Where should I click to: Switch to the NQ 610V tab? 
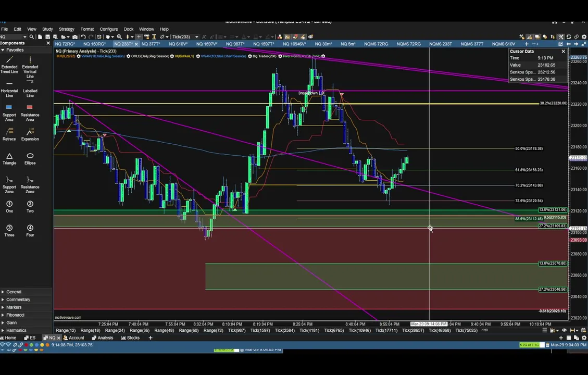[x=178, y=44]
